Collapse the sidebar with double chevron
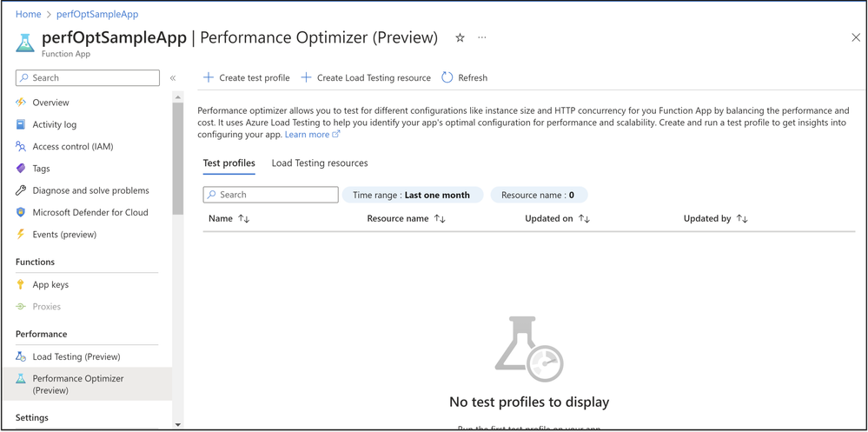 [173, 78]
